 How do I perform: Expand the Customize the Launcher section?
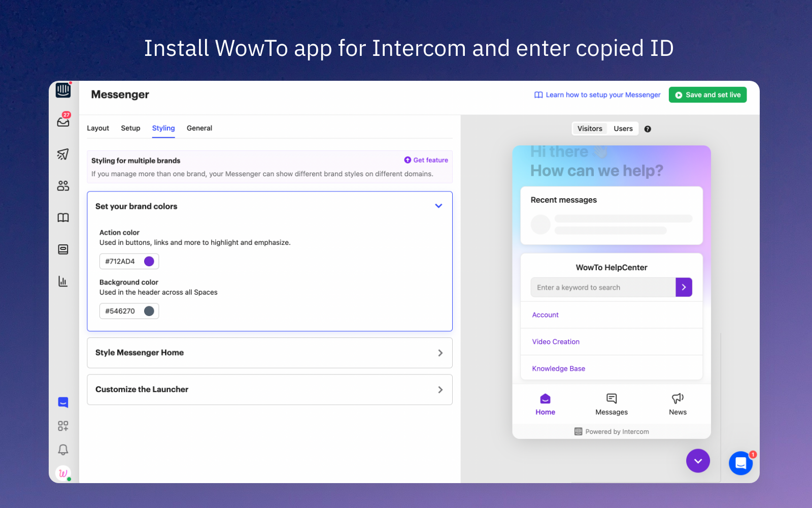coord(441,390)
